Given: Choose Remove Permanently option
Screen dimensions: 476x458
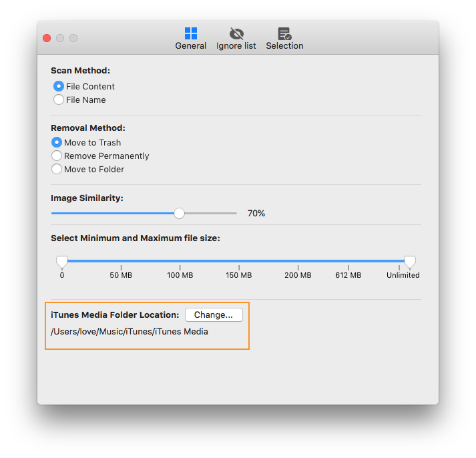Looking at the screenshot, I should [x=57, y=156].
